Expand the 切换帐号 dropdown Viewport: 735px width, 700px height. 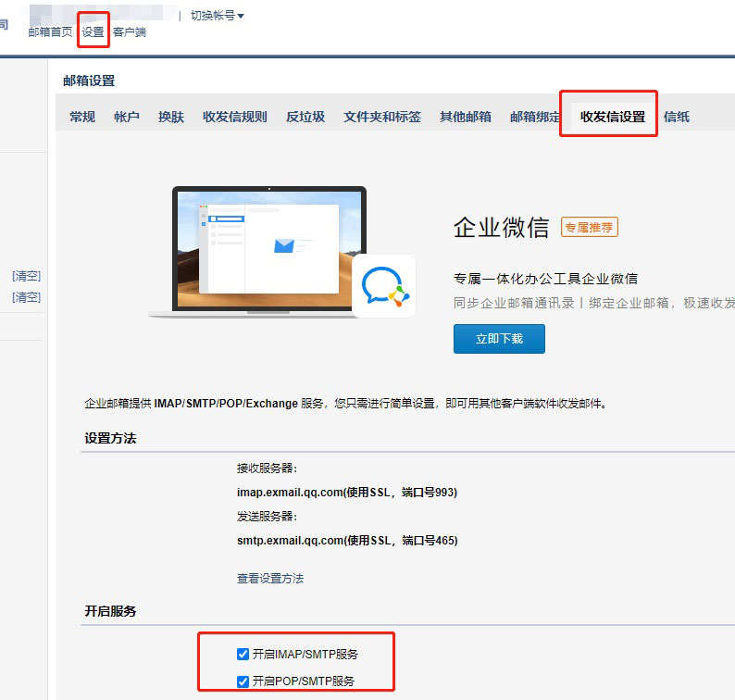pyautogui.click(x=217, y=16)
